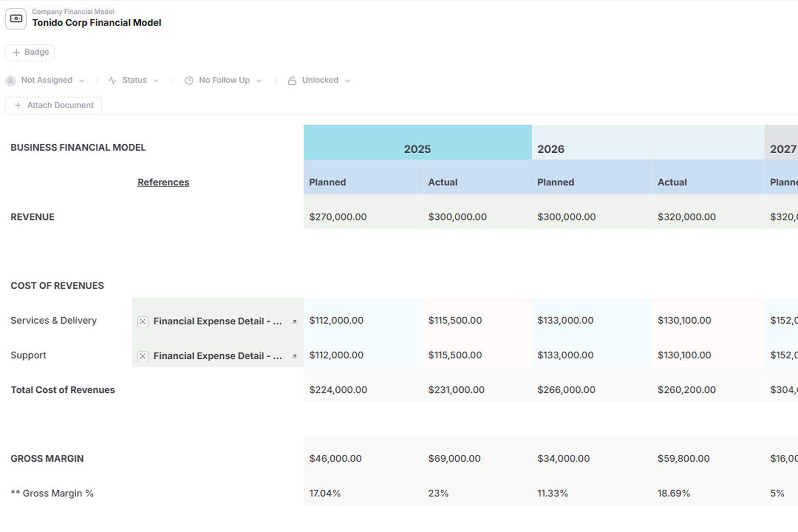Click the No Follow Up clock icon
The image size is (798, 532).
(x=189, y=81)
